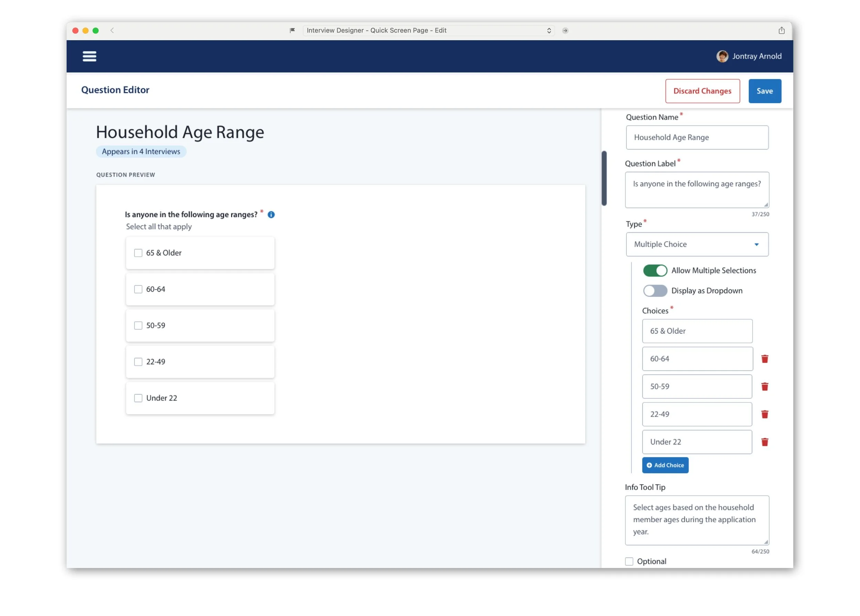Check the 22-49 preview checkbox
860x616 pixels.
coord(138,361)
